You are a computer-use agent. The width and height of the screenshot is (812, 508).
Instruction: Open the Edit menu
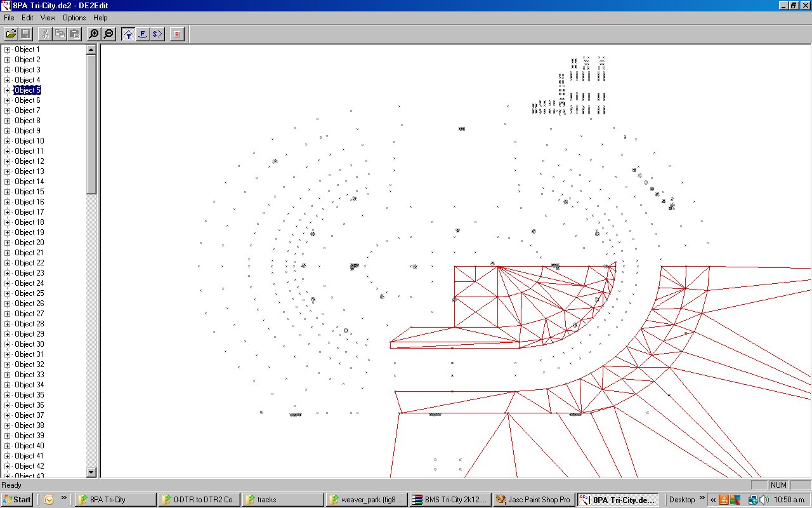click(27, 18)
